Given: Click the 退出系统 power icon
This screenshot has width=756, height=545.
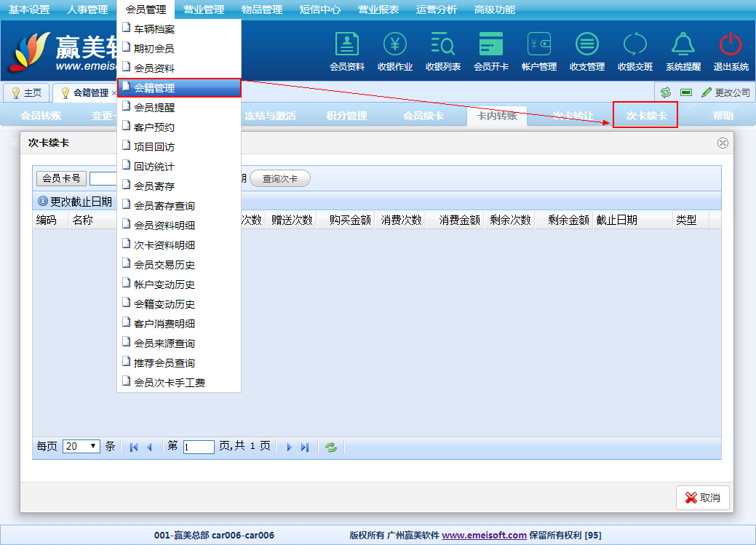Looking at the screenshot, I should [731, 45].
